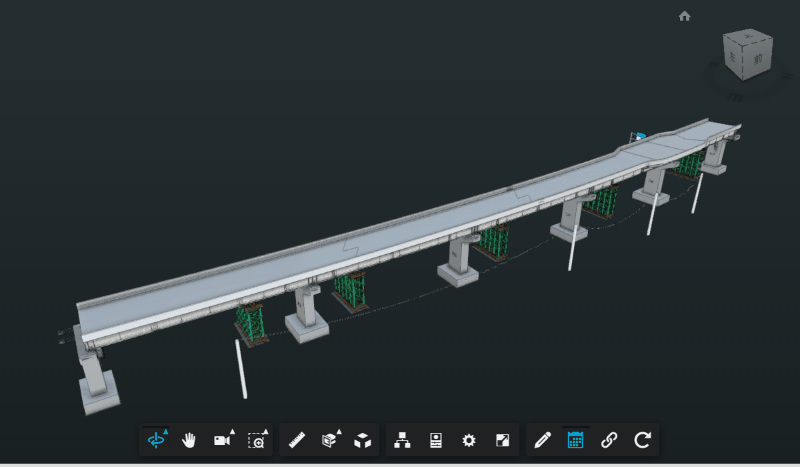Select the Pan hand tool
This screenshot has width=800, height=467.
click(189, 439)
